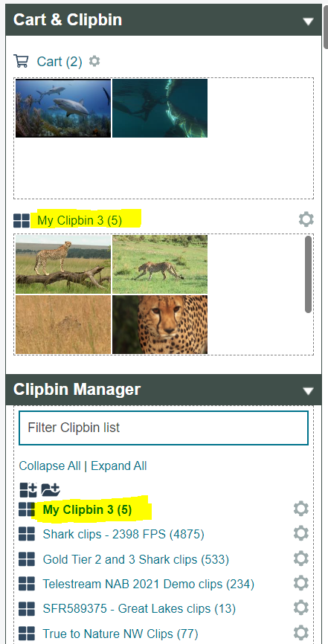This screenshot has width=328, height=644.
Task: Create a new folder with the add-folder icon
Action: click(51, 489)
